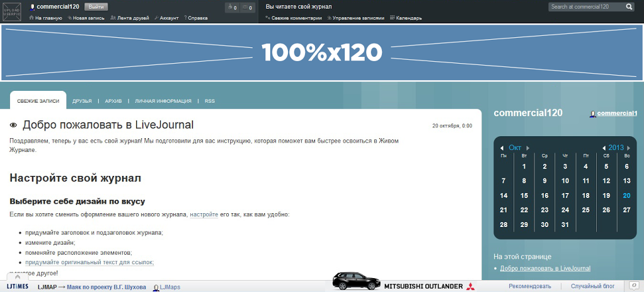Open the notifications counter icon
This screenshot has width=644, height=292.
(232, 8)
